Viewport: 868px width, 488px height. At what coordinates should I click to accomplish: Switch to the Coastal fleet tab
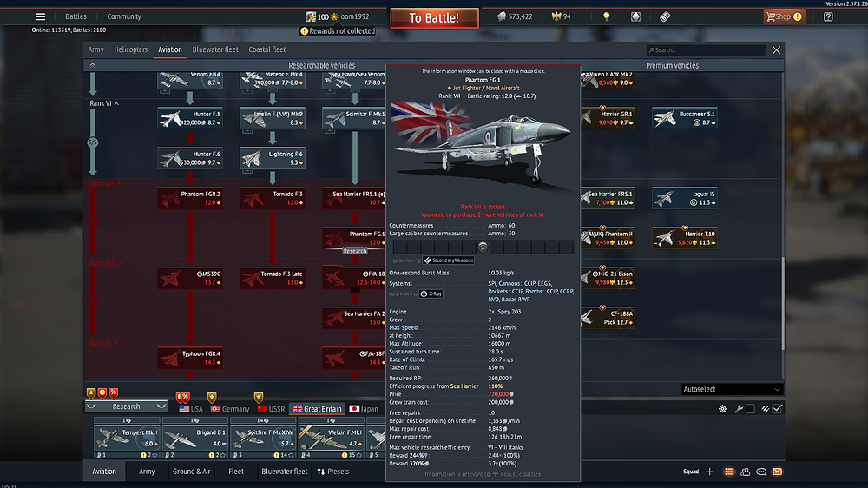tap(266, 49)
